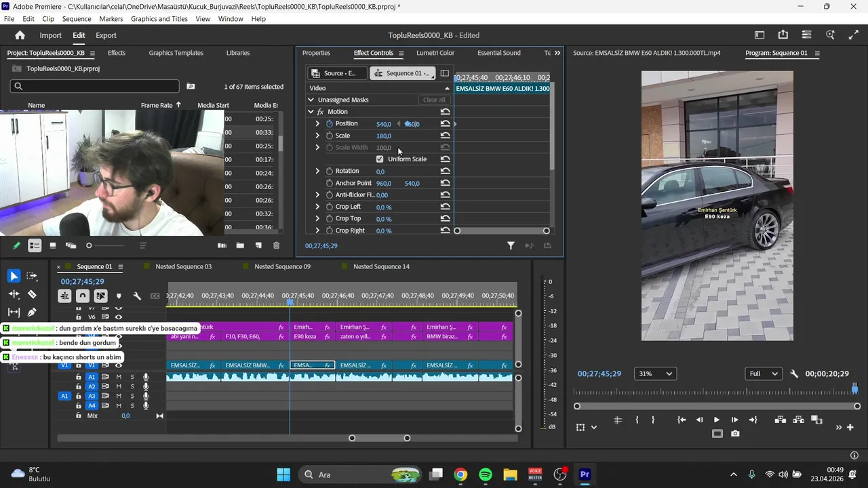Select the Razor tool
The image size is (868, 488).
(32, 294)
